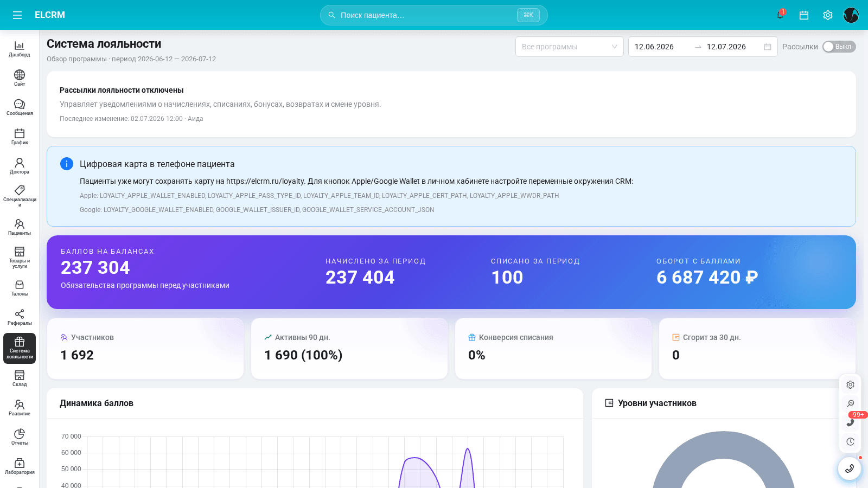Open the hamburger menu
This screenshot has width=868, height=488.
click(17, 15)
